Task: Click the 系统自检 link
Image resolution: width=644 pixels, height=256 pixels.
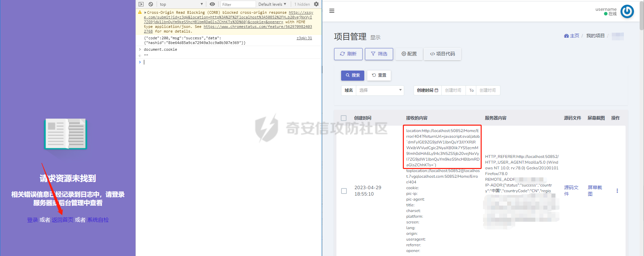Action: click(x=98, y=220)
